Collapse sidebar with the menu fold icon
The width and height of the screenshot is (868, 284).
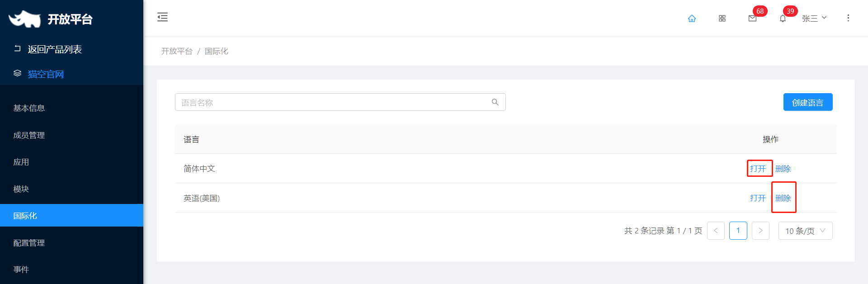tap(162, 17)
